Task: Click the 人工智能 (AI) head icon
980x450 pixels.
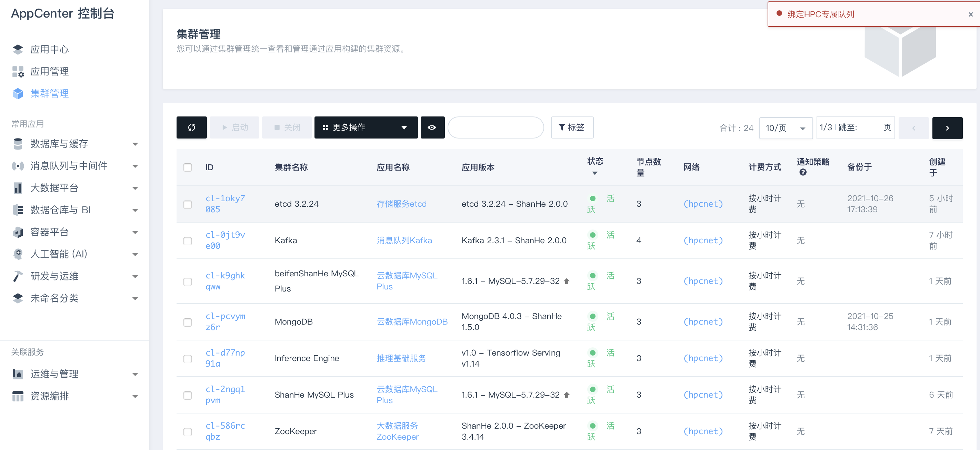Action: pyautogui.click(x=18, y=254)
